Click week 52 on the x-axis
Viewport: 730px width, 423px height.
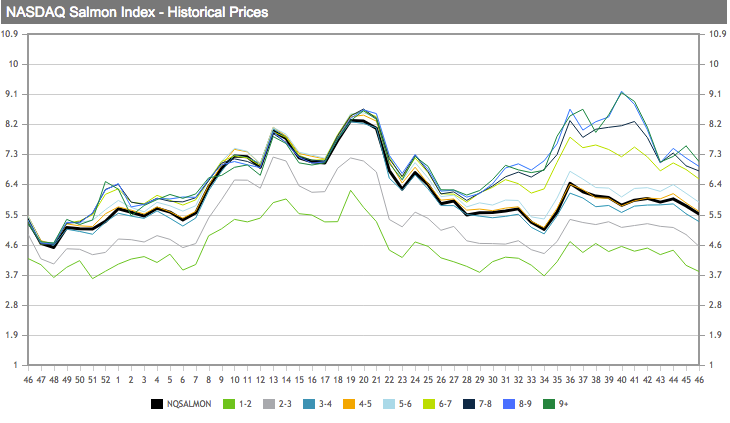pyautogui.click(x=106, y=380)
